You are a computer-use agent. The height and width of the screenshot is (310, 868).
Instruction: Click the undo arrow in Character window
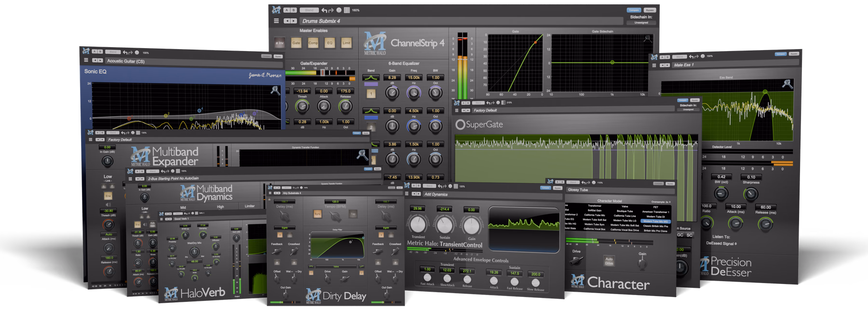click(x=583, y=182)
